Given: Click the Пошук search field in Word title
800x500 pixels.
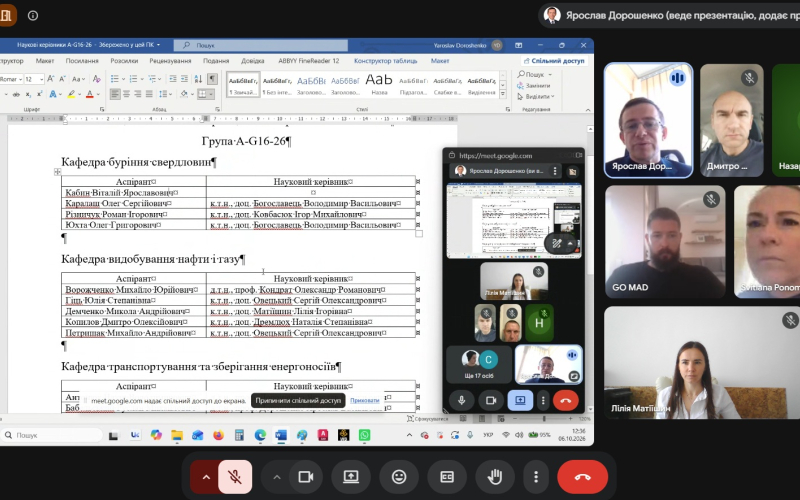Looking at the screenshot, I should pos(261,45).
